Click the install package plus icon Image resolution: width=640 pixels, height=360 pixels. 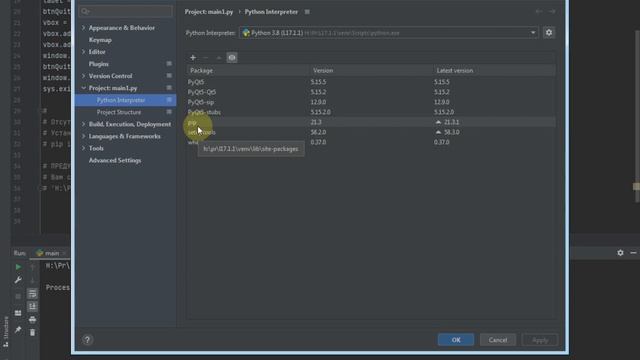point(193,58)
